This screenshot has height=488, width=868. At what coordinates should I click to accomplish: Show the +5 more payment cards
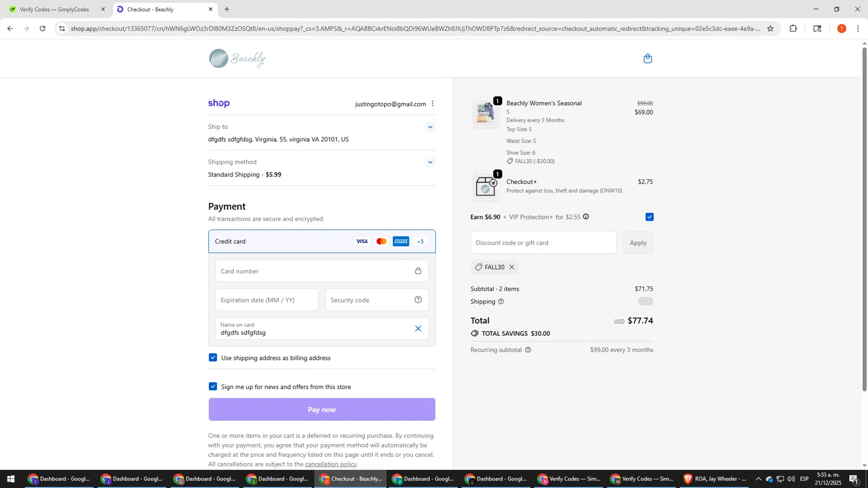[421, 242]
